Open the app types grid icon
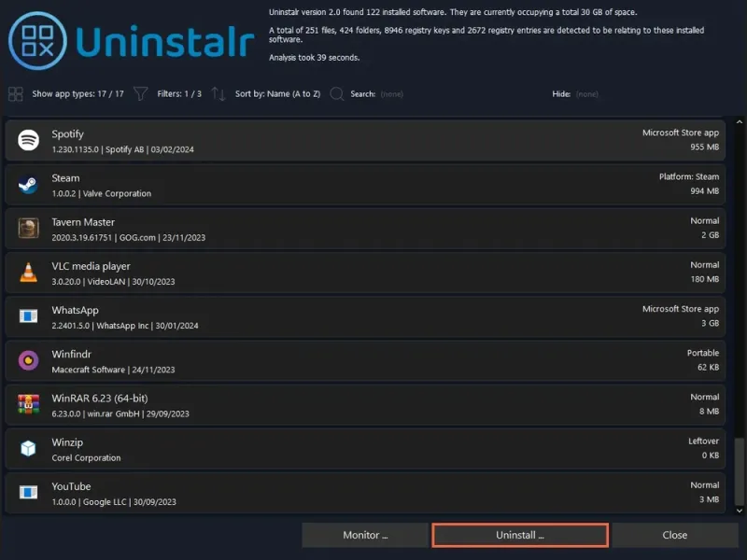 pos(16,94)
